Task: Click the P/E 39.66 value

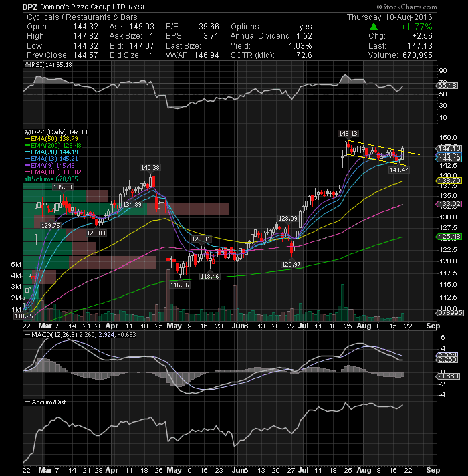Action: (209, 27)
